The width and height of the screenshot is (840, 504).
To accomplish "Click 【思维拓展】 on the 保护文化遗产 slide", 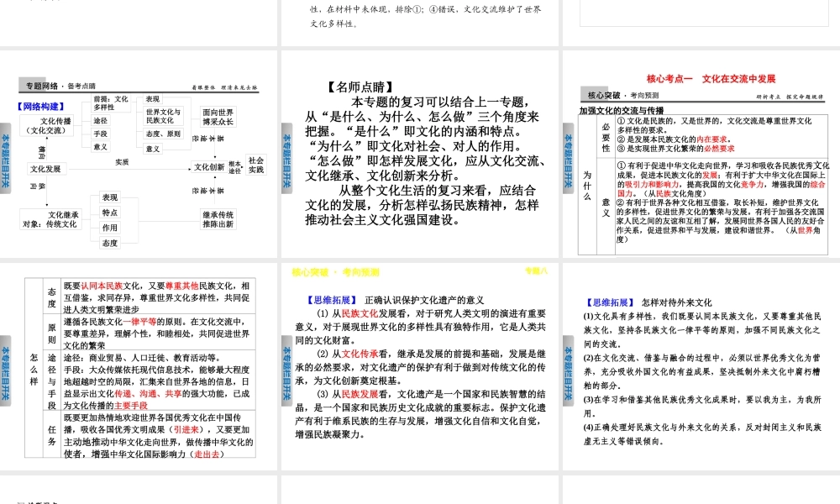I will (x=332, y=300).
